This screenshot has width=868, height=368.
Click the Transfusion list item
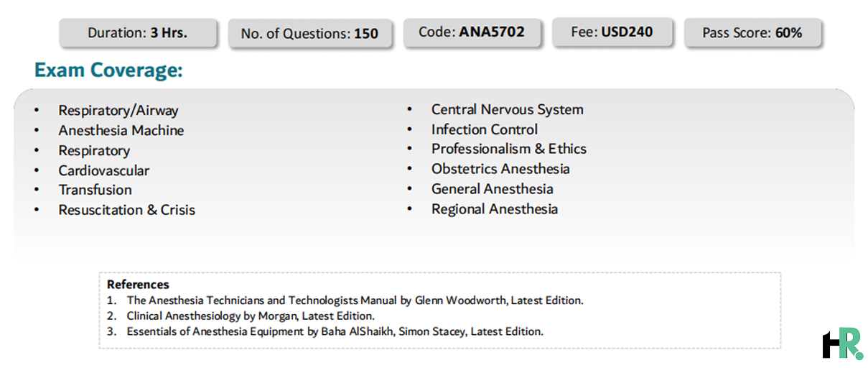pyautogui.click(x=95, y=190)
